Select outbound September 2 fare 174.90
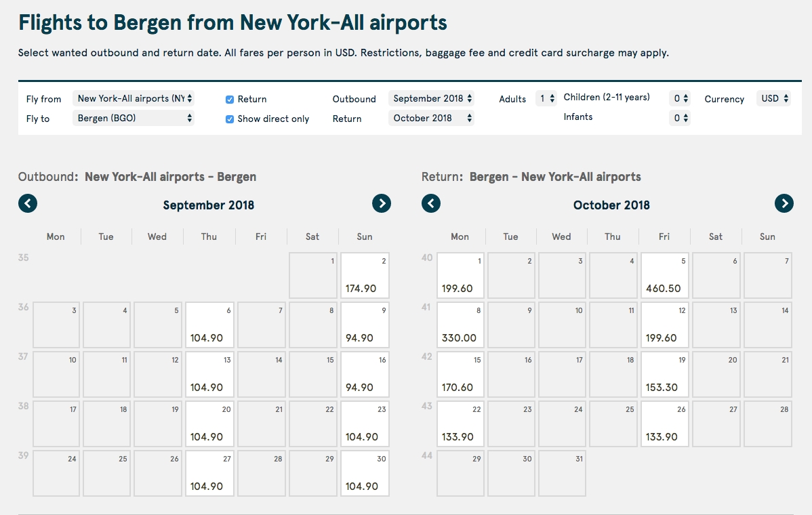 (x=365, y=275)
